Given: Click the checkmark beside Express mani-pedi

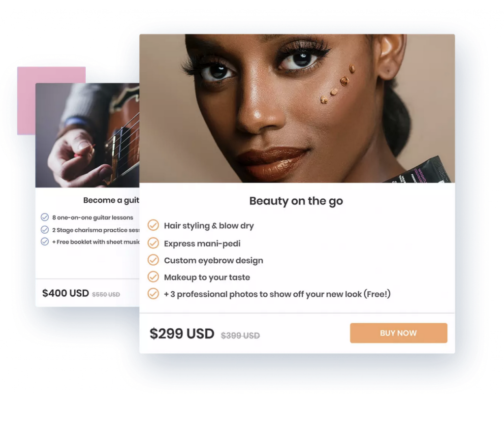Looking at the screenshot, I should [154, 243].
